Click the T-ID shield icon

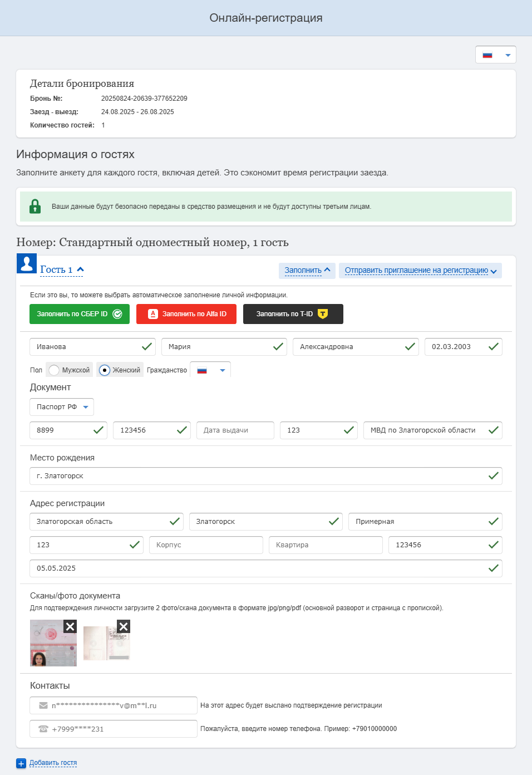pyautogui.click(x=323, y=314)
